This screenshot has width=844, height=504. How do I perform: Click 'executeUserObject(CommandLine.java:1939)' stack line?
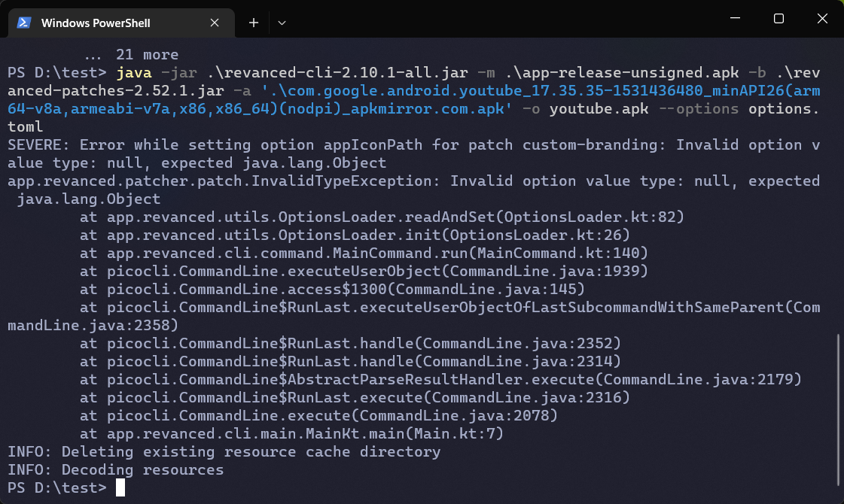point(364,271)
